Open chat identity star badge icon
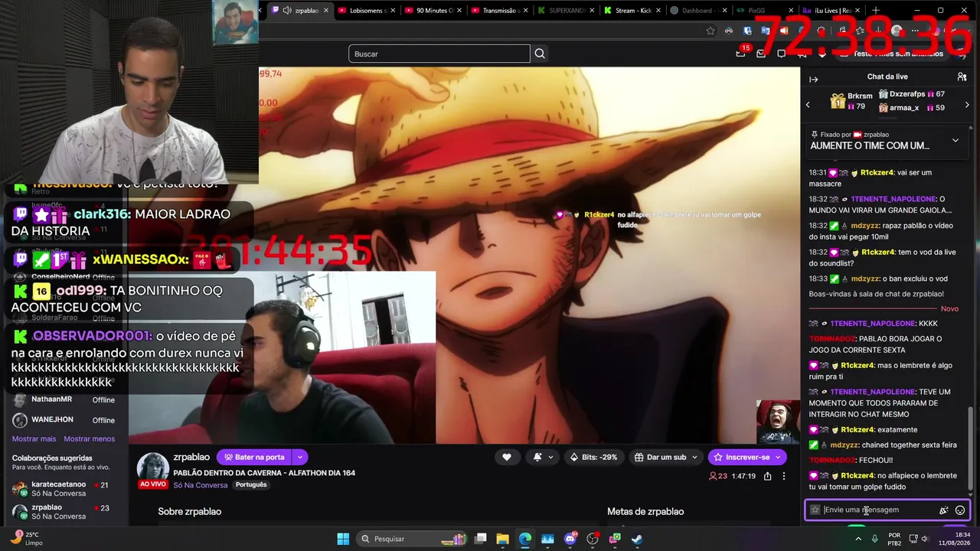The height and width of the screenshot is (551, 980). (x=815, y=510)
